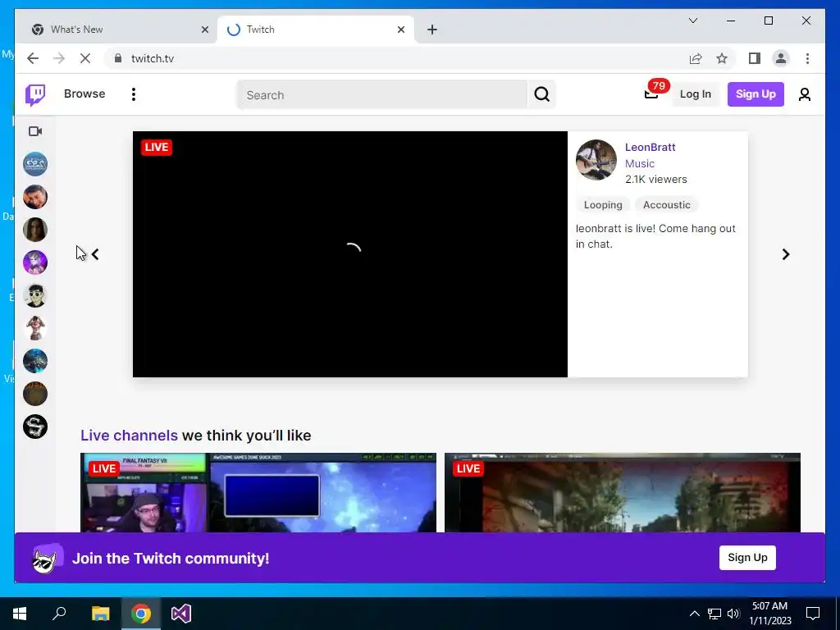Show hidden system tray icons
This screenshot has height=630, width=840.
coord(694,614)
